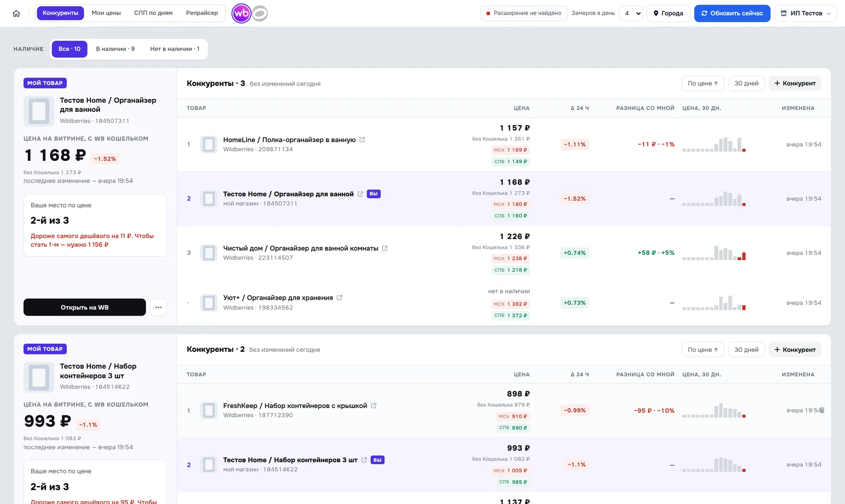The width and height of the screenshot is (845, 504).
Task: Open the Города selector
Action: (668, 13)
